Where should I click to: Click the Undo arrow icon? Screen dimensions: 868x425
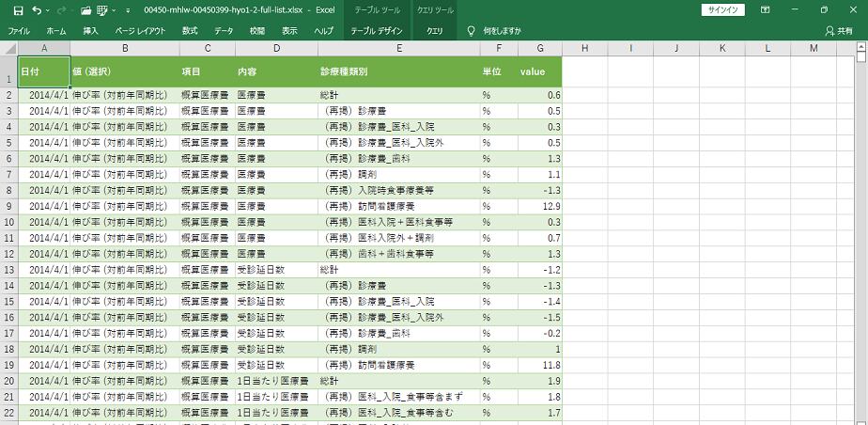36,9
